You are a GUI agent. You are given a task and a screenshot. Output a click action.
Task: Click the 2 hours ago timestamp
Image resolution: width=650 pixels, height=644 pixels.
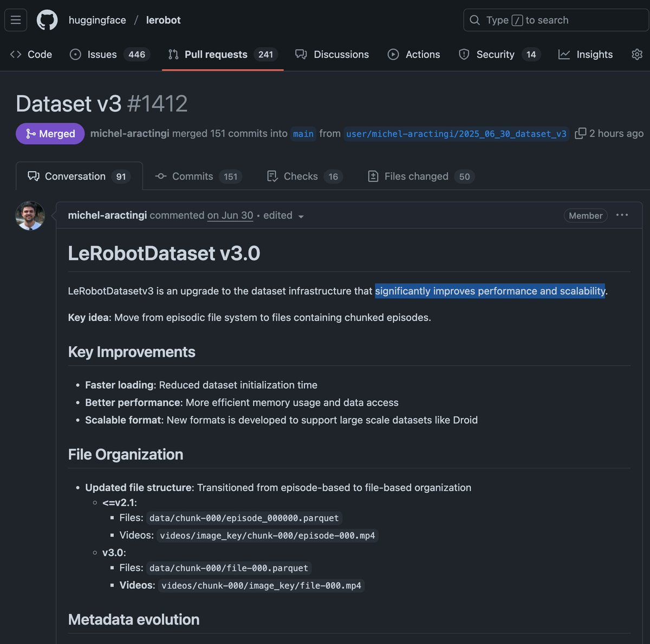point(616,133)
